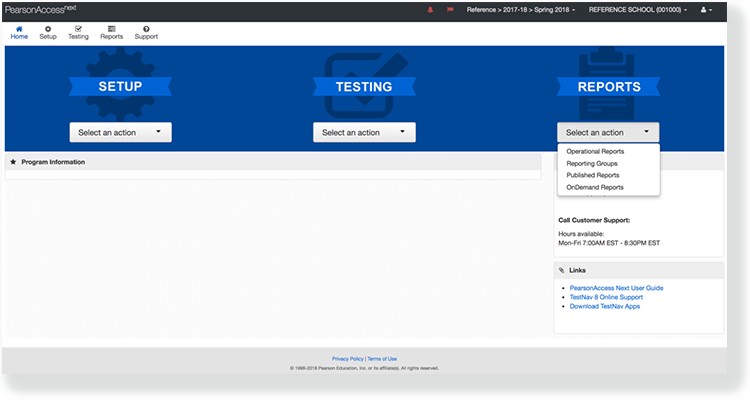Screen dimensions: 750x402
Task: Select Published Reports menu entry
Action: tap(593, 175)
